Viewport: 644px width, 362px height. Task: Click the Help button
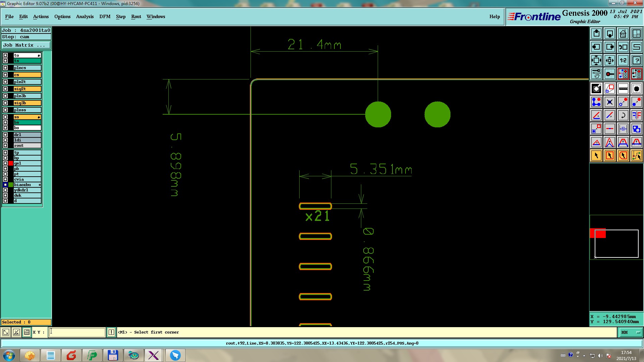494,16
